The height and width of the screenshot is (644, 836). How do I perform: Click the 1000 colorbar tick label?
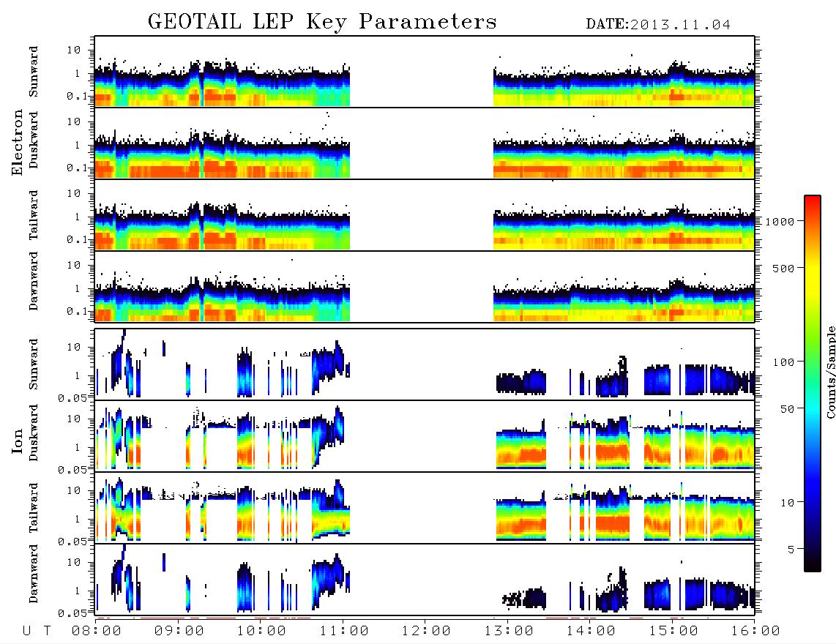coord(780,222)
